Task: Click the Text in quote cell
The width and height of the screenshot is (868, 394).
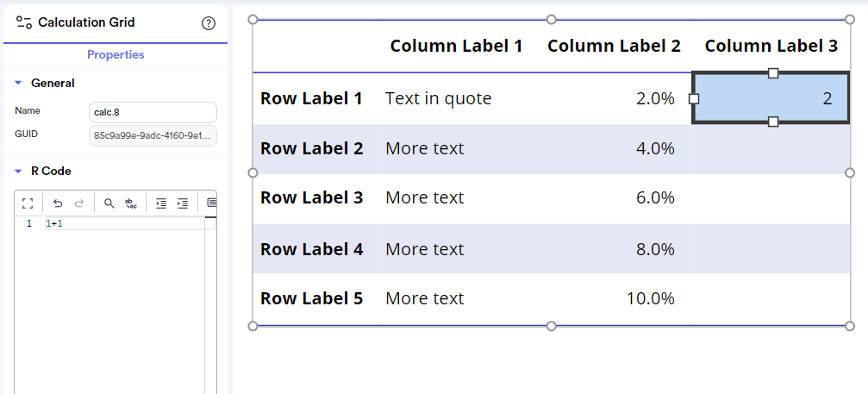Action: [439, 98]
